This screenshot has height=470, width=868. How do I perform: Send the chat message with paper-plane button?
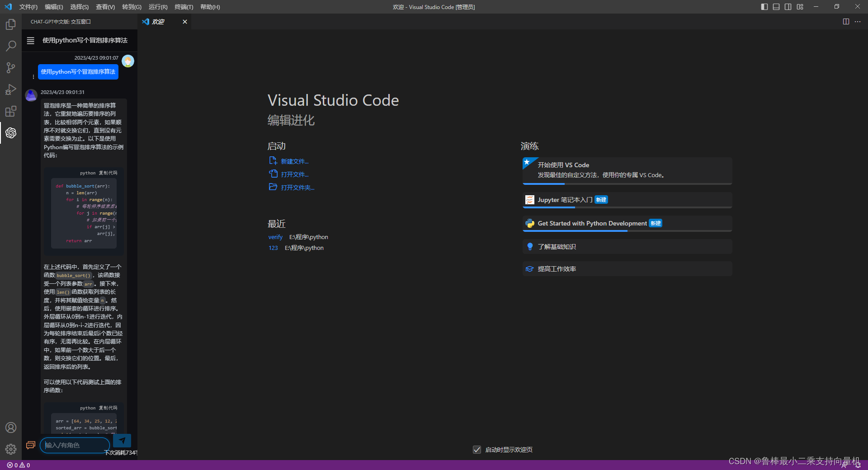pos(122,441)
